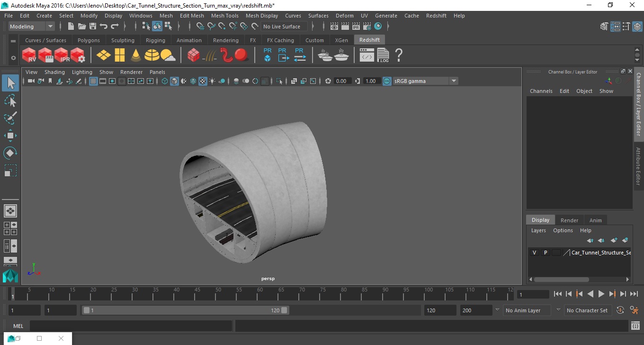Go to start of playback range

pyautogui.click(x=558, y=294)
